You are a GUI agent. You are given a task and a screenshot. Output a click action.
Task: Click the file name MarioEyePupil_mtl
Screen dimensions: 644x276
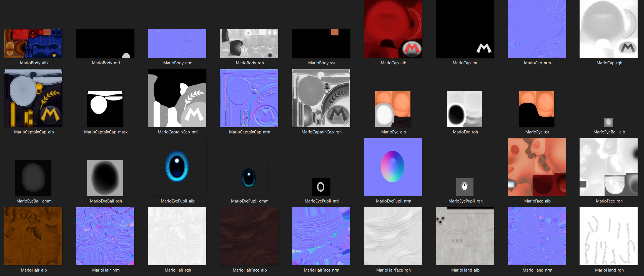pyautogui.click(x=322, y=201)
